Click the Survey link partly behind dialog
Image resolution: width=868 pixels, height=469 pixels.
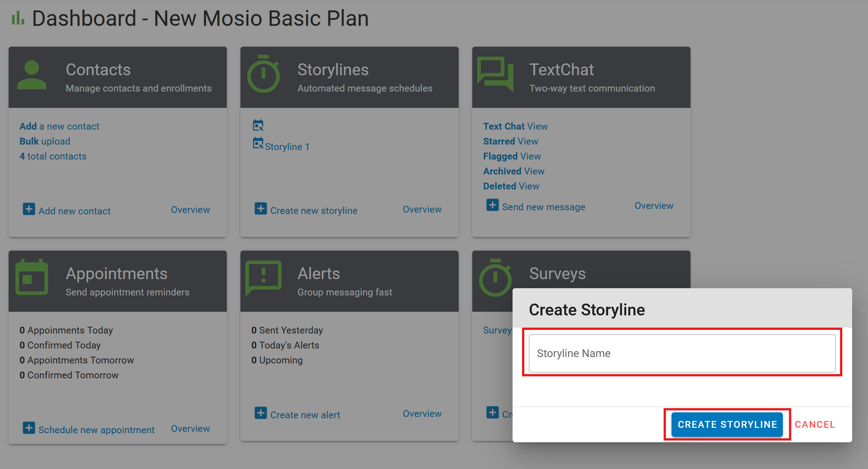pos(497,330)
